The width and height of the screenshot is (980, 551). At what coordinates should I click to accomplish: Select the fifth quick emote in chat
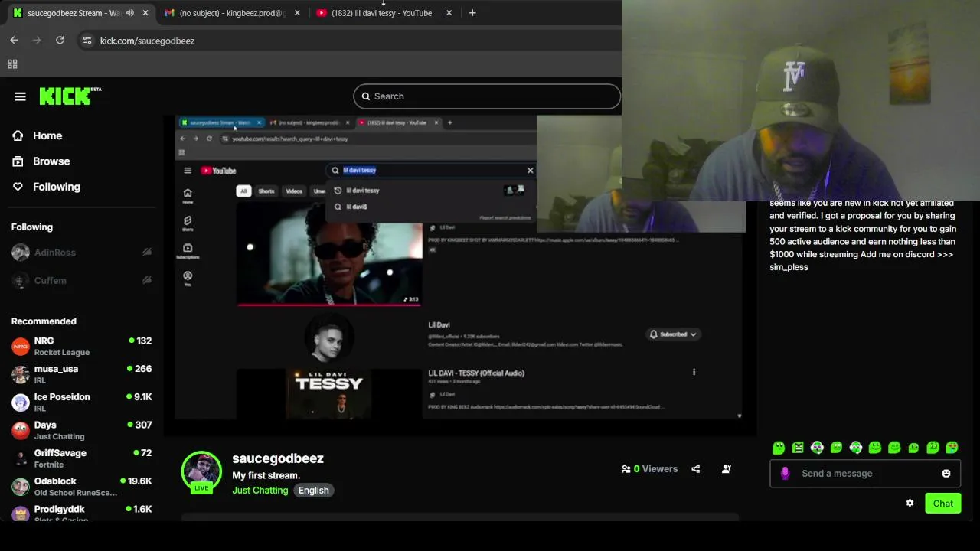click(x=856, y=448)
